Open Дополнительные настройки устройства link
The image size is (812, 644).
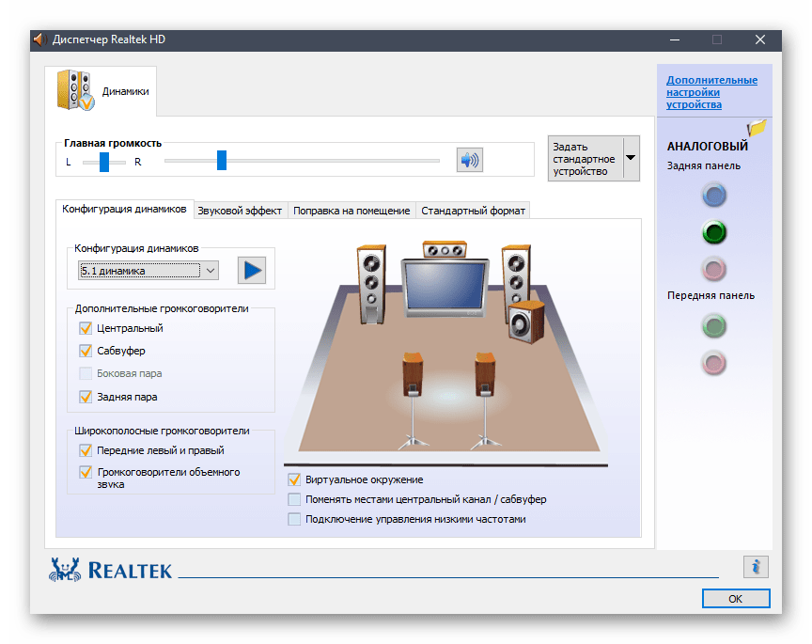[x=711, y=92]
